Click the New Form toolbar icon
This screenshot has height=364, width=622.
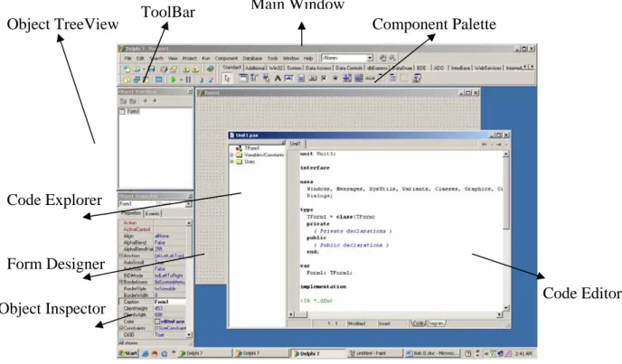coord(159,79)
